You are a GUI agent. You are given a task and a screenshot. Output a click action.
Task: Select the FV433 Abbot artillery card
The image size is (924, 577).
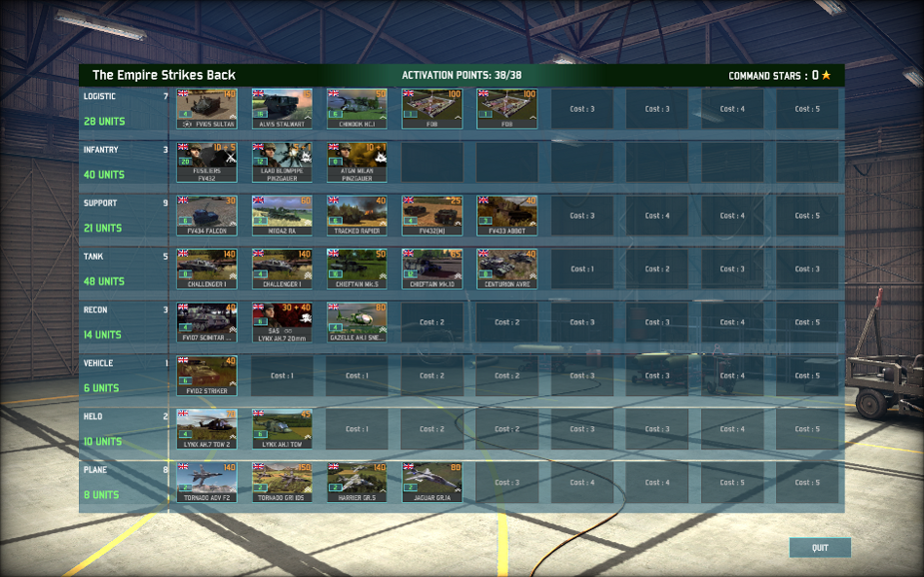point(506,215)
